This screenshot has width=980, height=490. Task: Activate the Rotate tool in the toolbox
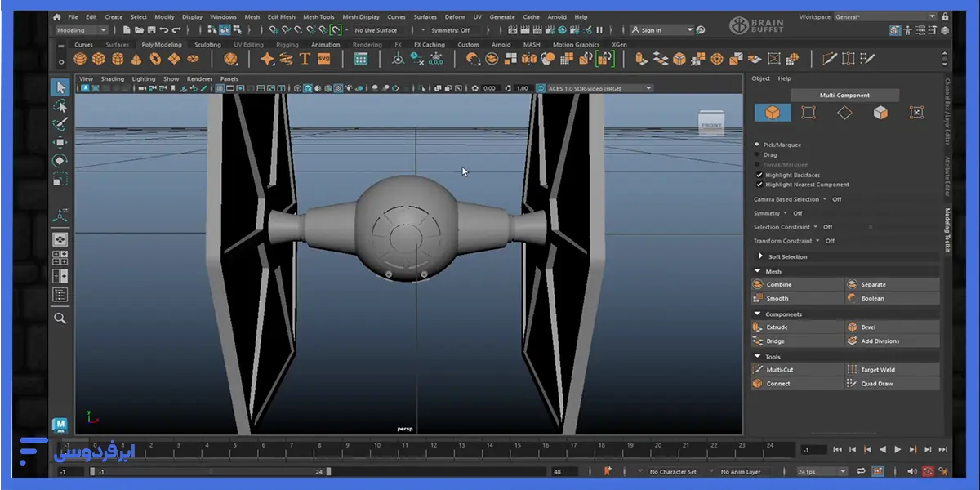pyautogui.click(x=60, y=161)
